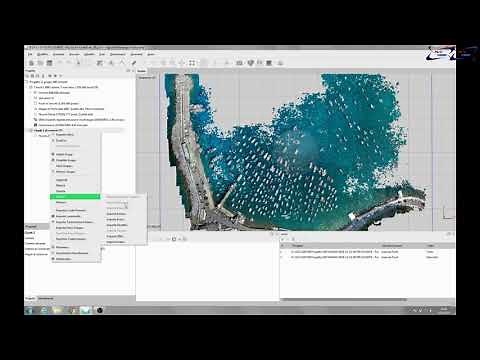The image size is (480, 360).
Task: Open the Windows Start button
Action: pyautogui.click(x=29, y=310)
